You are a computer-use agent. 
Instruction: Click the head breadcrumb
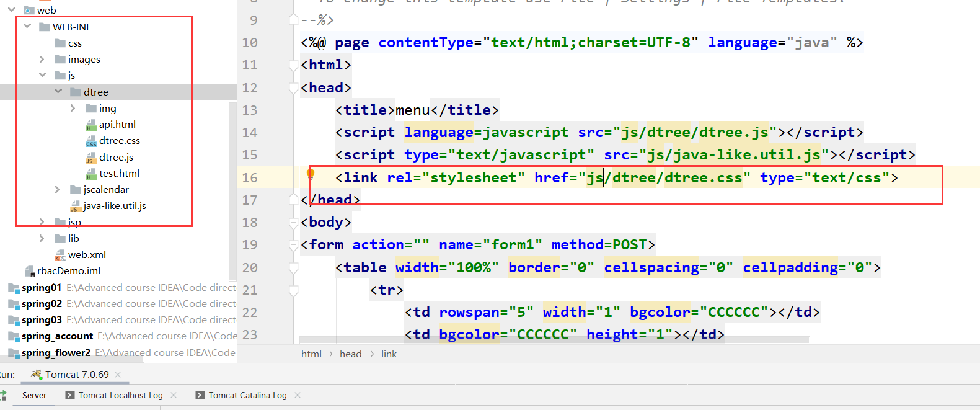350,354
